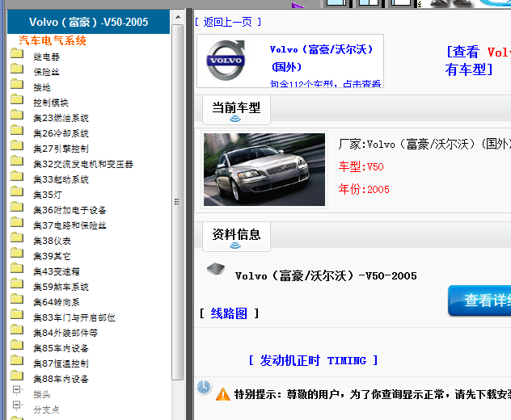This screenshot has height=420, width=511.
Task: Open the 集88车内设备 folder icon
Action: tap(17, 376)
